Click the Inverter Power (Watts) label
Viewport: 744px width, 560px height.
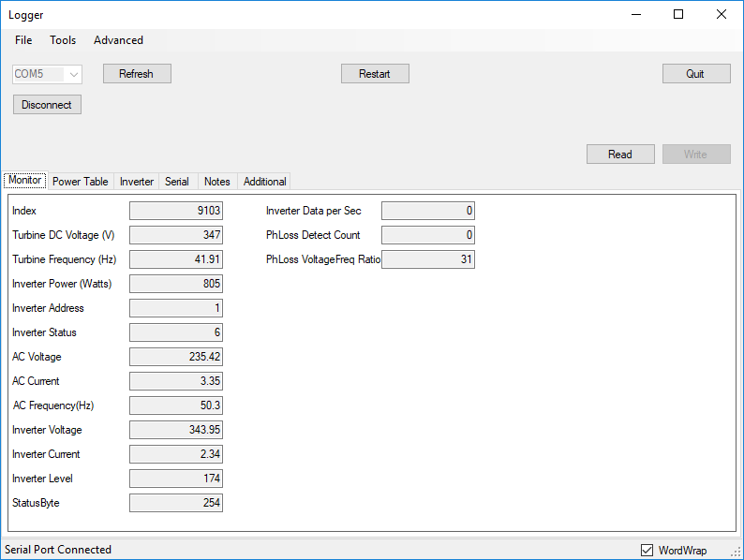tap(62, 284)
